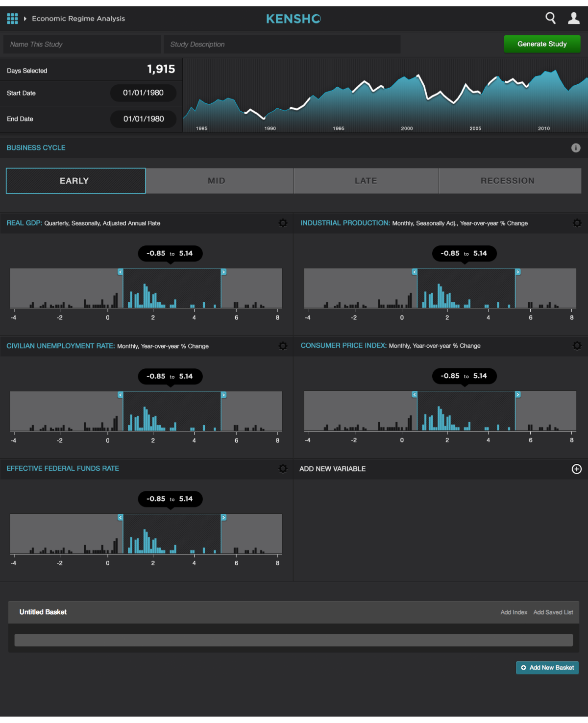This screenshot has width=588, height=723.
Task: Click the Untitled Basket title
Action: (x=43, y=612)
